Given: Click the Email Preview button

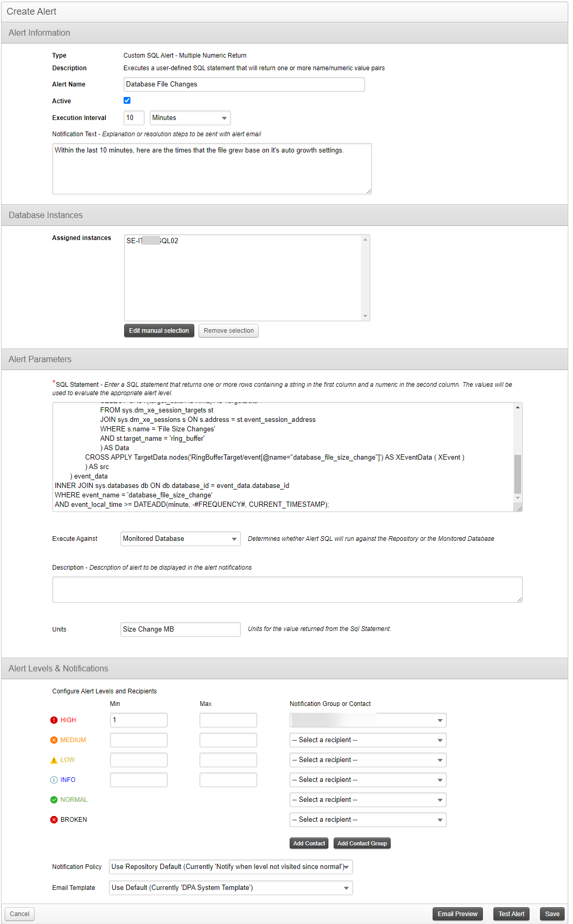Looking at the screenshot, I should tap(458, 914).
